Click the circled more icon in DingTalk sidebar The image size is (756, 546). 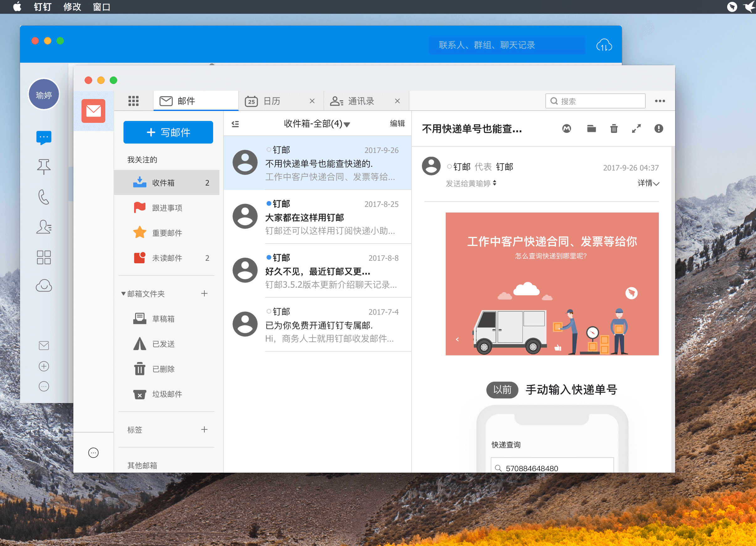point(44,386)
